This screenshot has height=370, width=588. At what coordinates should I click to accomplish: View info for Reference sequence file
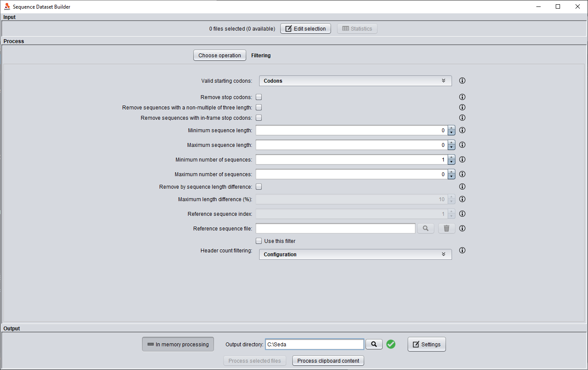(x=462, y=228)
